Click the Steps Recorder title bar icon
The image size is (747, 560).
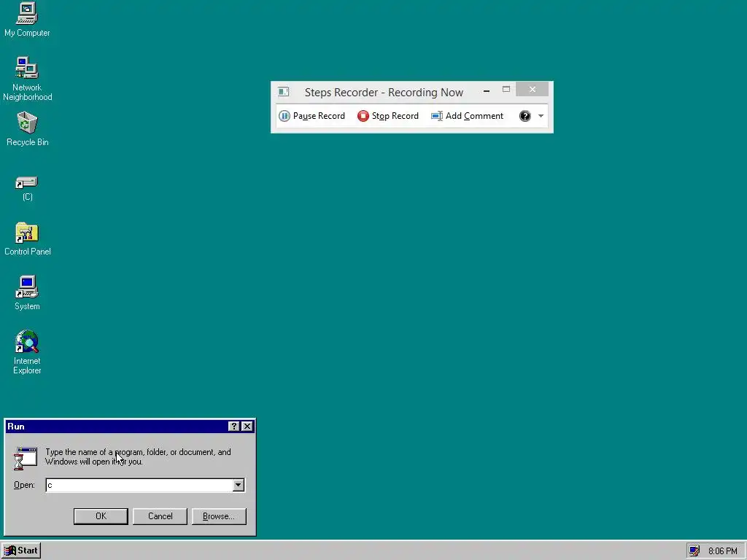(284, 91)
